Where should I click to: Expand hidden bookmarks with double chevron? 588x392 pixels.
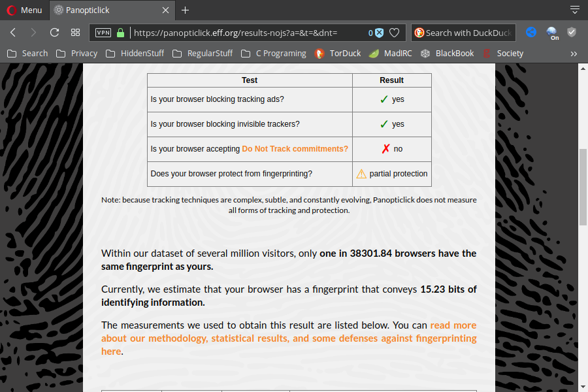(574, 54)
